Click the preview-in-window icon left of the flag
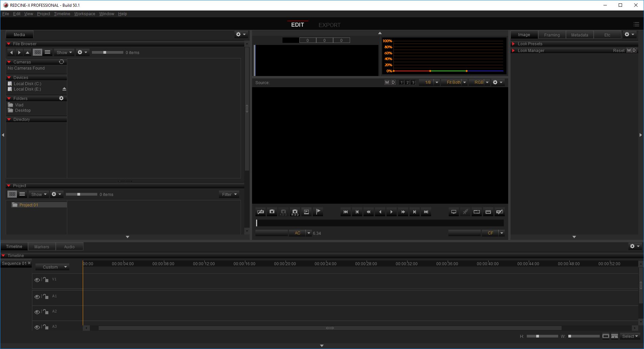Viewport: 644px width, 349px height. (306, 212)
